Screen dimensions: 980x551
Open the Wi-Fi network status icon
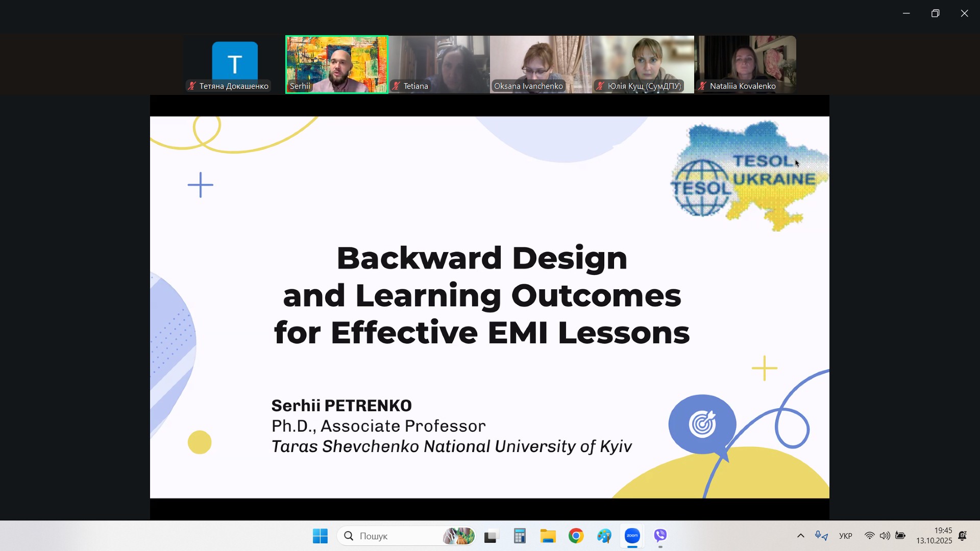click(869, 536)
